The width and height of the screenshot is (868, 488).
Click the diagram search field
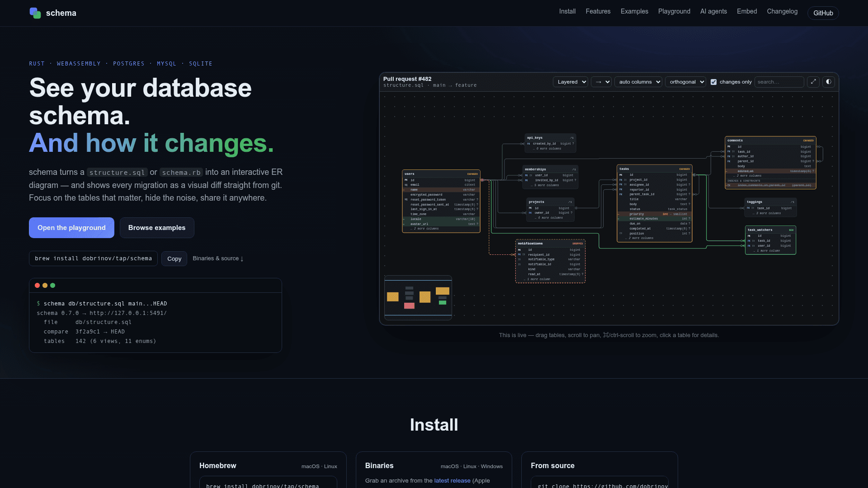(779, 82)
